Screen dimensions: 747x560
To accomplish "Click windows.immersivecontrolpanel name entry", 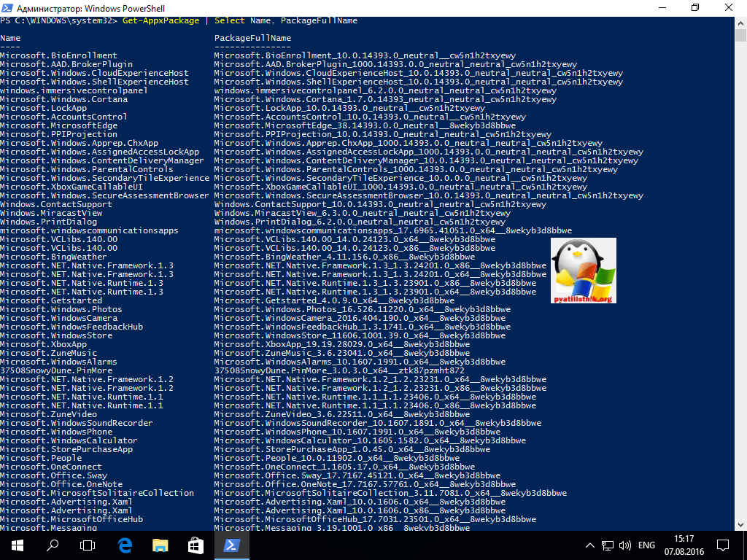I will [x=74, y=90].
